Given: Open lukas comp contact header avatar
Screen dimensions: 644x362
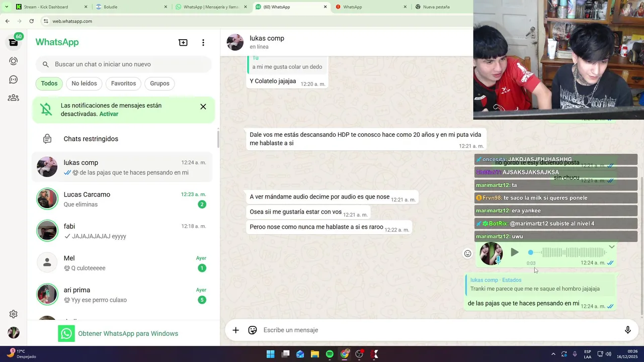Looking at the screenshot, I should coord(235,42).
